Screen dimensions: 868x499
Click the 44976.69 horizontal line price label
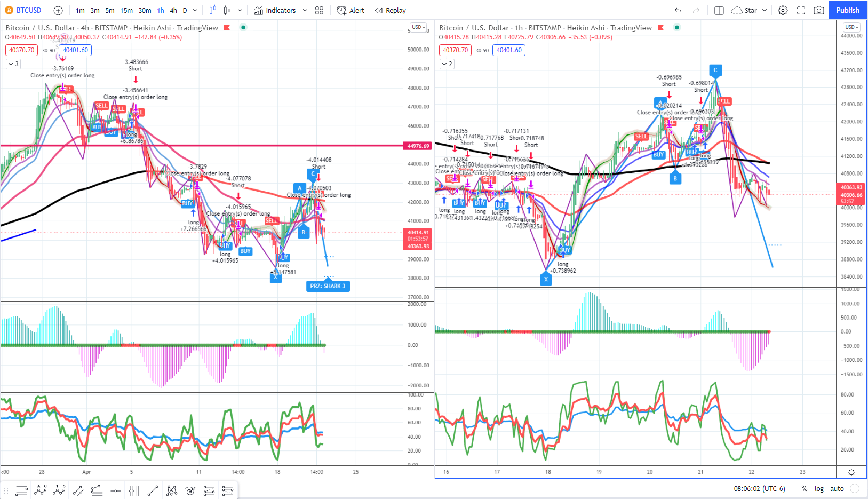point(418,146)
